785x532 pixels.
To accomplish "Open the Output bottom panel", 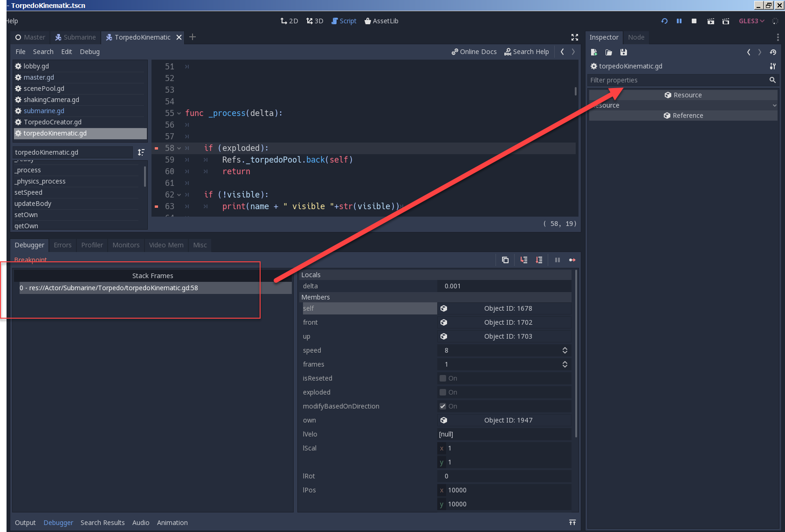I will click(25, 523).
